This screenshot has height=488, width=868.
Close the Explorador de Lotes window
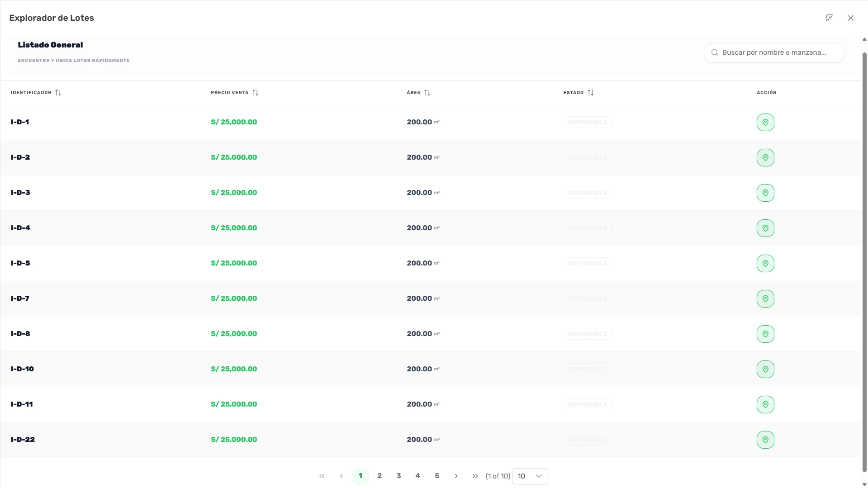pyautogui.click(x=851, y=18)
